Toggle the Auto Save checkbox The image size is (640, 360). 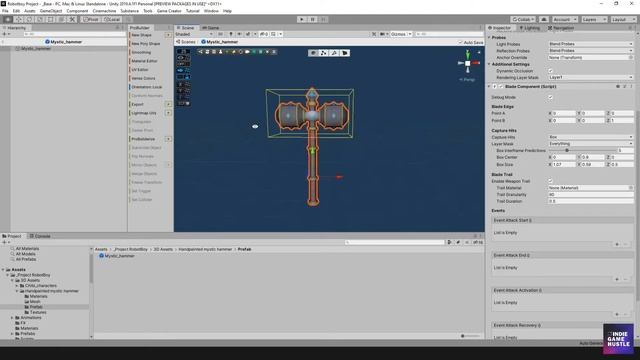click(x=460, y=42)
